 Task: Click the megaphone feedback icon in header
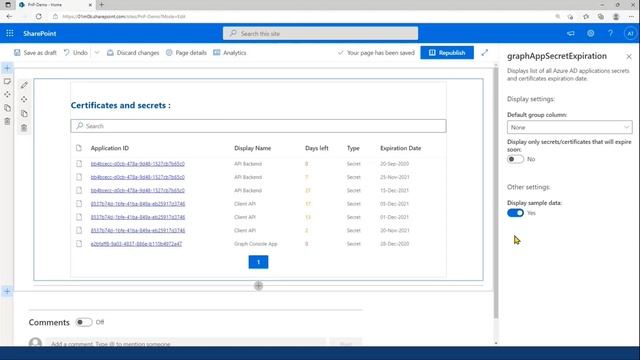pyautogui.click(x=571, y=33)
